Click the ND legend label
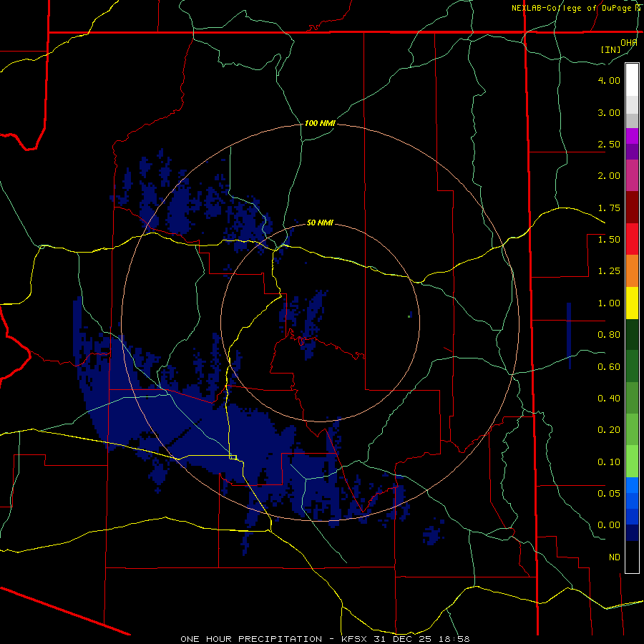Viewport: 644px width, 644px height. tap(615, 557)
